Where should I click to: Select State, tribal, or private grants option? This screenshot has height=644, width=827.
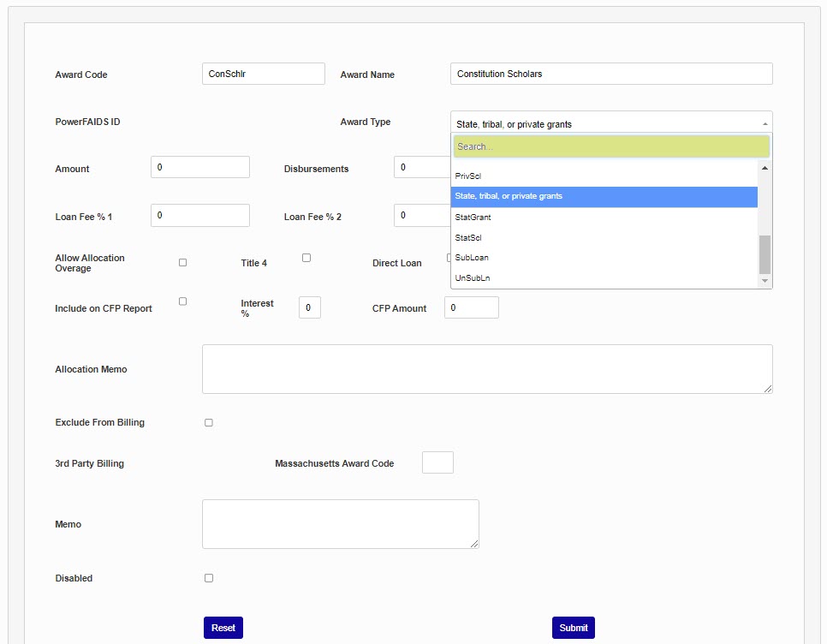pos(509,196)
